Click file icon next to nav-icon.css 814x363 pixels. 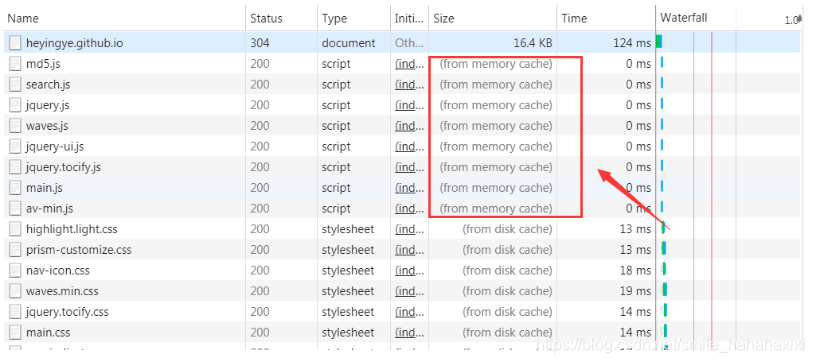pos(16,270)
